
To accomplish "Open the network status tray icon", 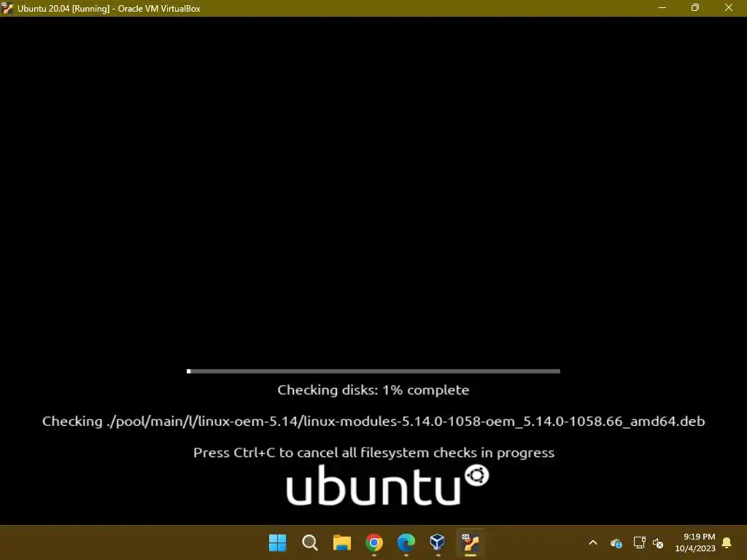I will [x=639, y=542].
